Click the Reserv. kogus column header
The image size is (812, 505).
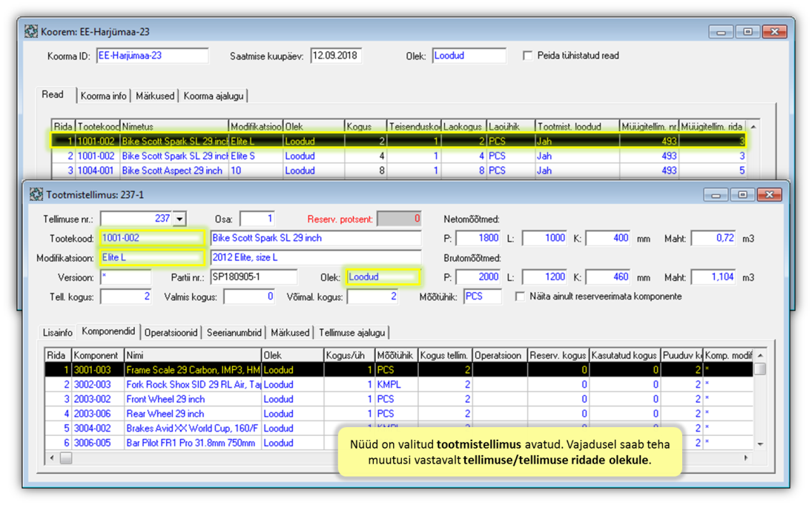(x=558, y=355)
